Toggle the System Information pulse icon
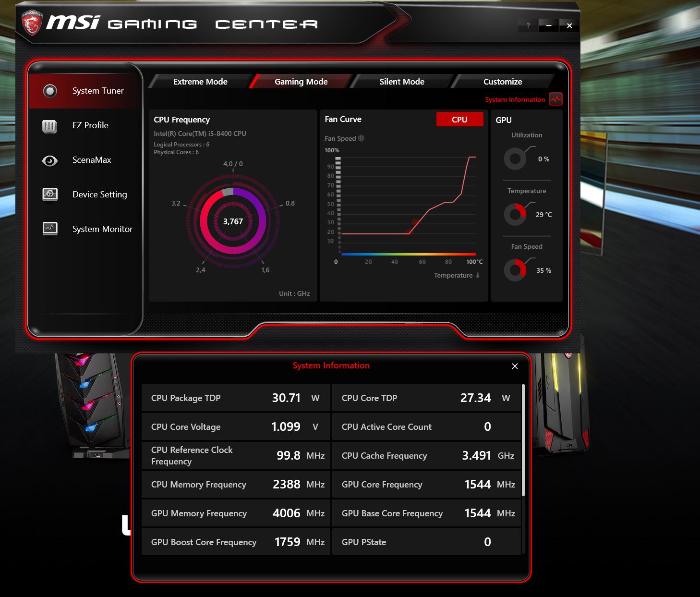Viewport: 700px width, 597px height. [556, 99]
